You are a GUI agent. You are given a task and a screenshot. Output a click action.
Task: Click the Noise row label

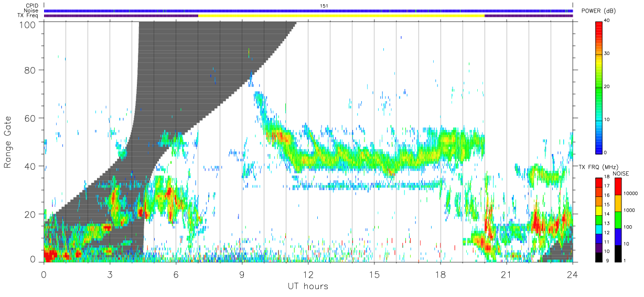point(31,10)
